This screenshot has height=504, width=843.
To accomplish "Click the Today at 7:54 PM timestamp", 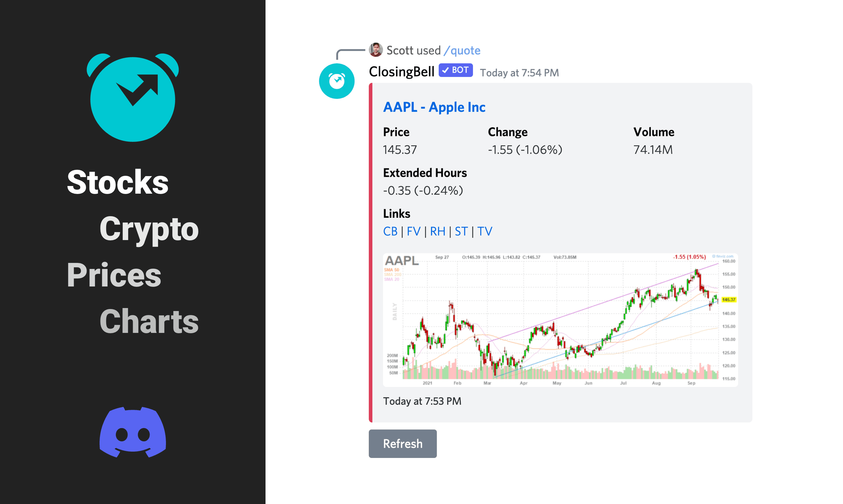I will tap(519, 73).
